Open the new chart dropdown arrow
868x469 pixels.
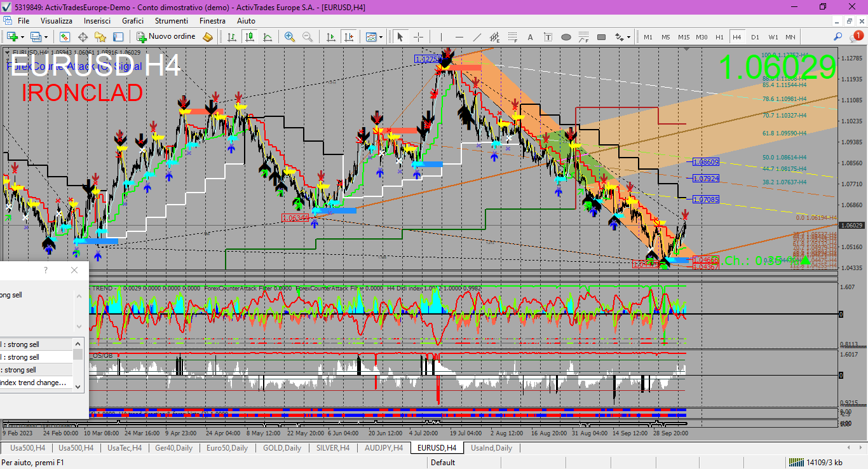click(23, 37)
